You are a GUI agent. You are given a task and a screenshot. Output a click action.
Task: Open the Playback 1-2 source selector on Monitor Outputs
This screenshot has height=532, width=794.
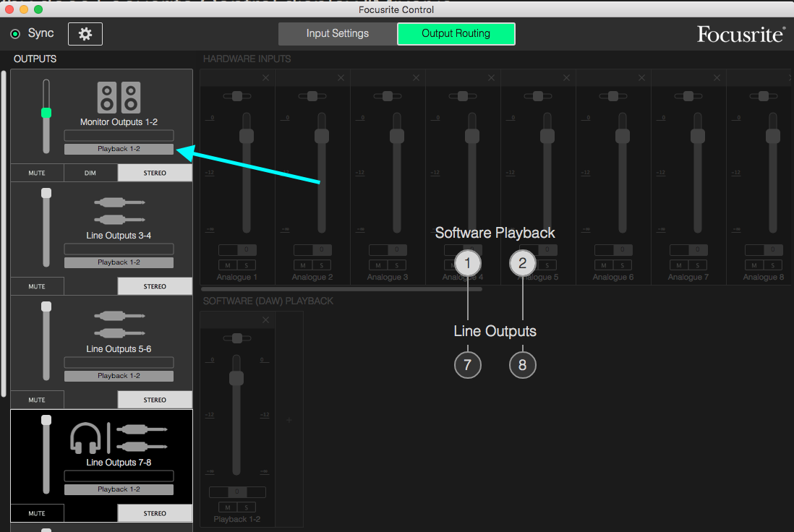click(x=118, y=149)
